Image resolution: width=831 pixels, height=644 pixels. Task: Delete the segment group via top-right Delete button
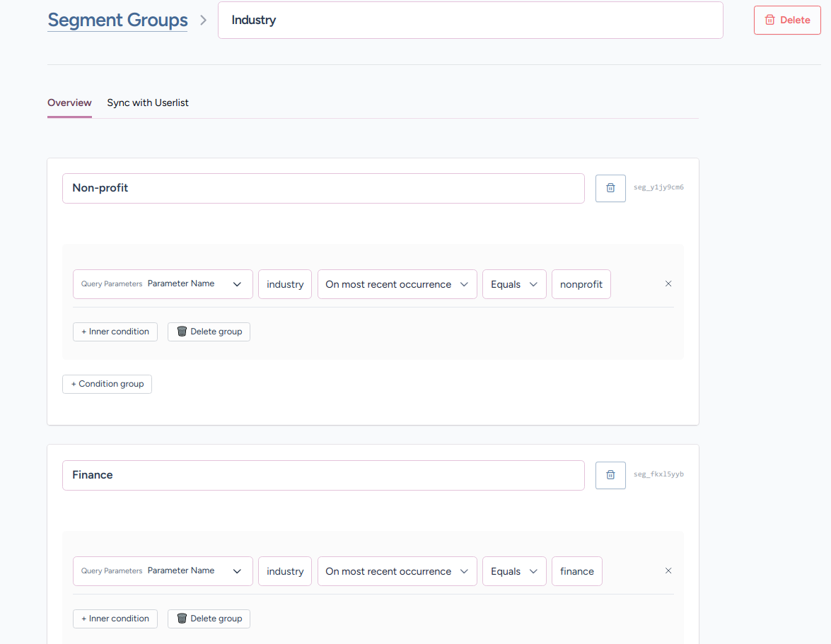click(787, 20)
